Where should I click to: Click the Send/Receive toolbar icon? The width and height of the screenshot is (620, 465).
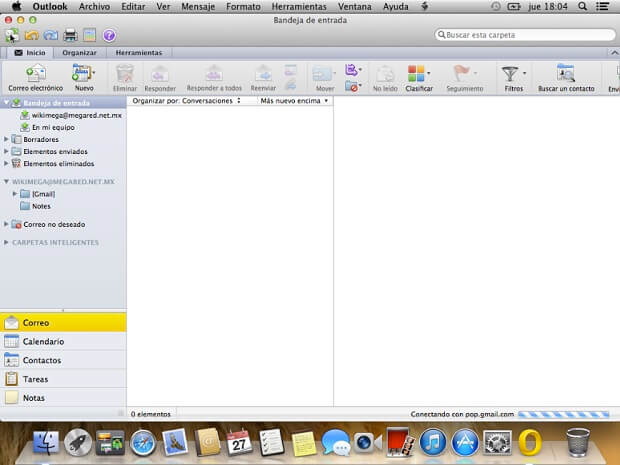point(12,35)
